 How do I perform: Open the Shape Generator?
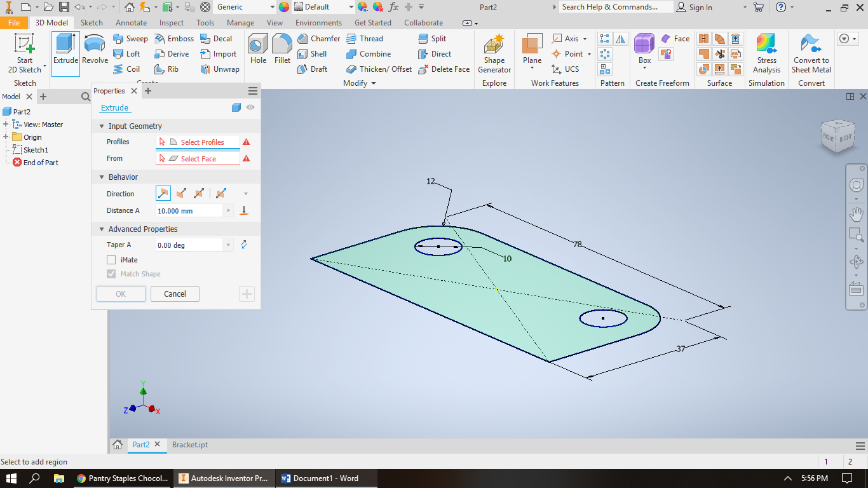point(494,54)
